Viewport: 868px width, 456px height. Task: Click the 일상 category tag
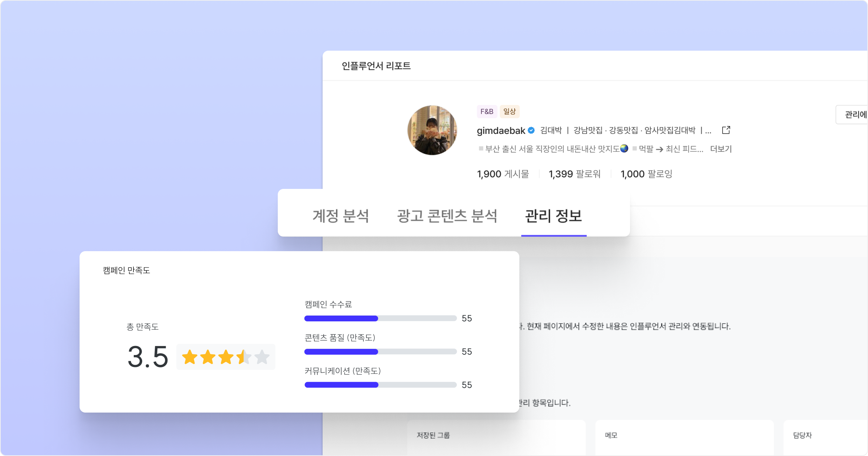[x=510, y=111]
